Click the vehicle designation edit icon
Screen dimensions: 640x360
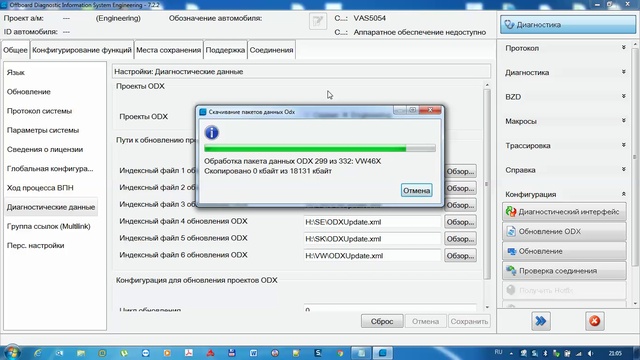[318, 21]
